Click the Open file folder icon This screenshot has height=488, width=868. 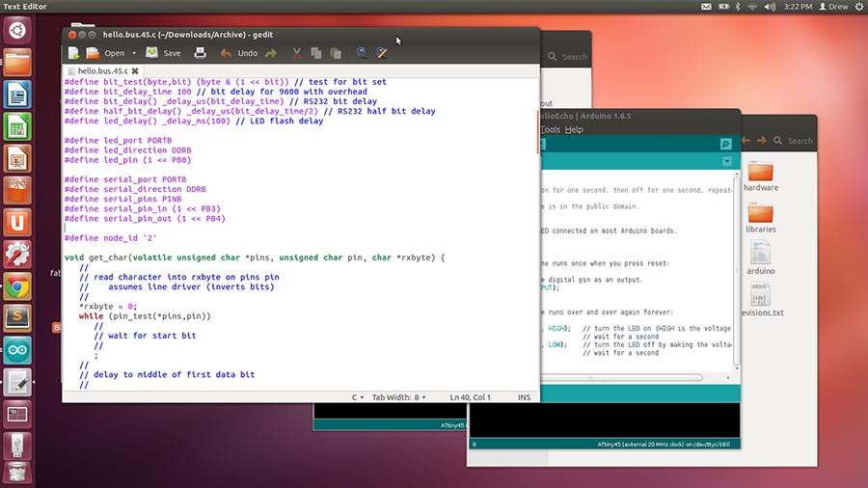93,53
